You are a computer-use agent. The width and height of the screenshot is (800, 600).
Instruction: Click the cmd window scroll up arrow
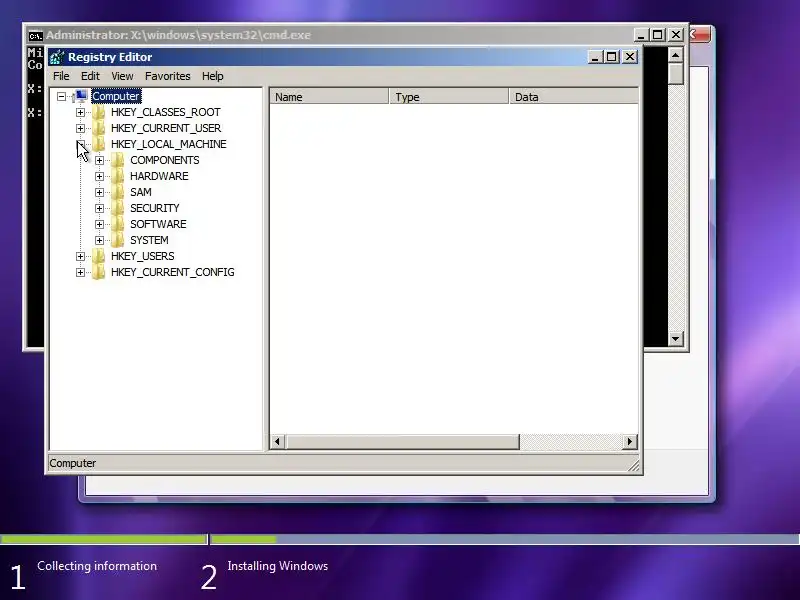pyautogui.click(x=676, y=55)
